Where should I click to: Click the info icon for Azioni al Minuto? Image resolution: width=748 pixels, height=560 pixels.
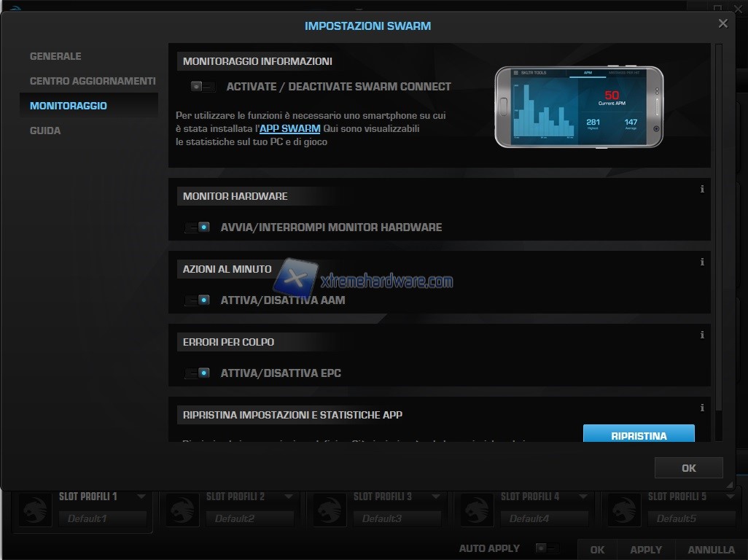[702, 262]
